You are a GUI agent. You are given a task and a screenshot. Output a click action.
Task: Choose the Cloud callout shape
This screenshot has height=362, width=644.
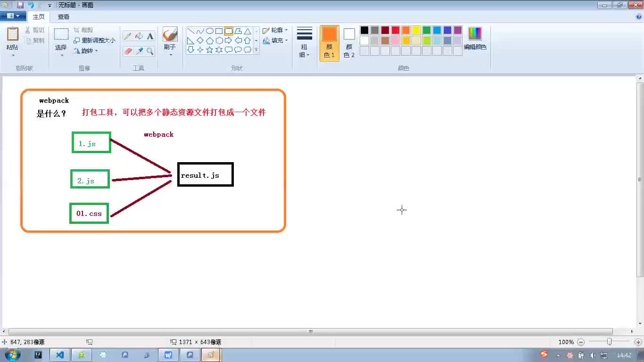coord(248,49)
